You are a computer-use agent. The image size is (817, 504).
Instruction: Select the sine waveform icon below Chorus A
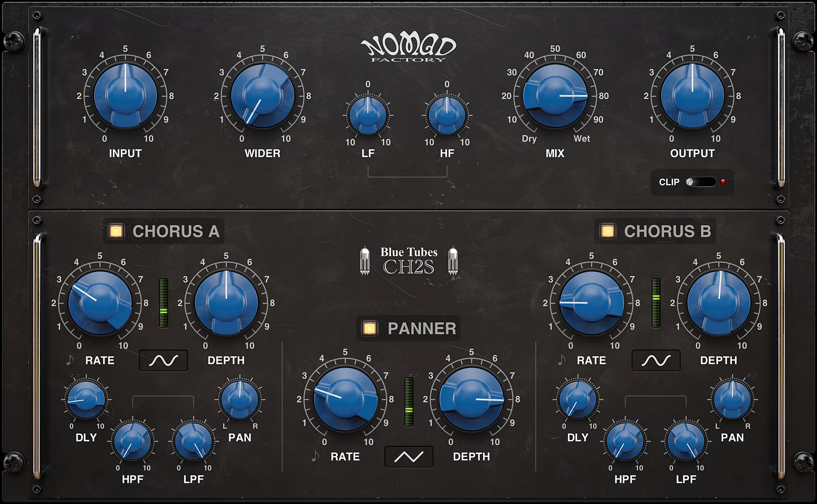click(163, 360)
